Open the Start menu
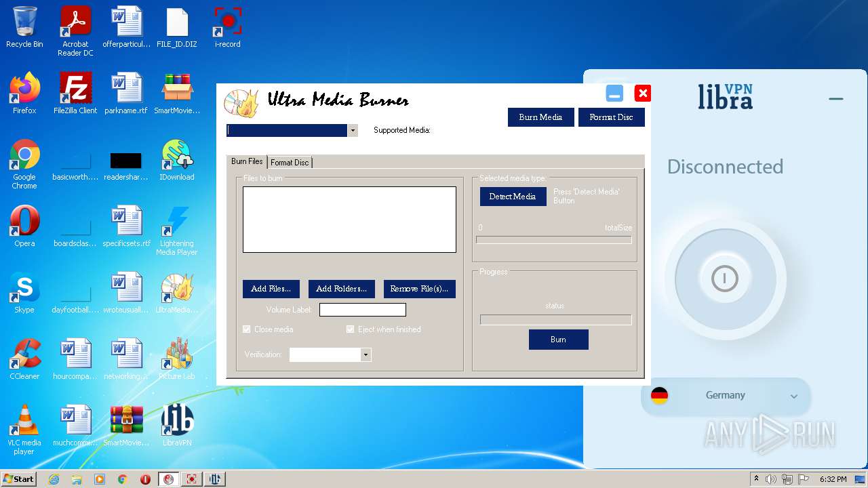Image resolution: width=868 pixels, height=488 pixels. (19, 479)
